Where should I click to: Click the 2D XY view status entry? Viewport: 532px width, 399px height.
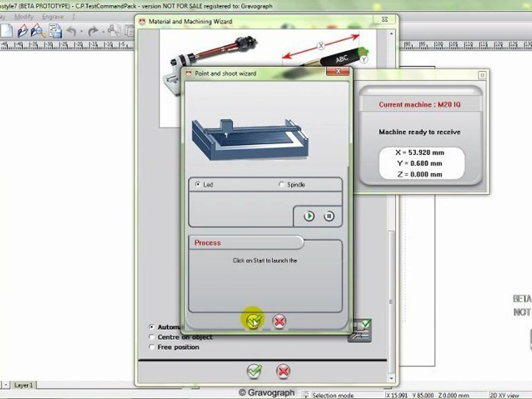504,395
